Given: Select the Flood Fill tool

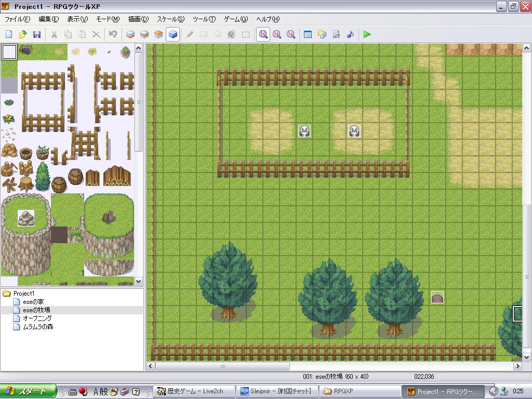Looking at the screenshot, I should coord(232,34).
